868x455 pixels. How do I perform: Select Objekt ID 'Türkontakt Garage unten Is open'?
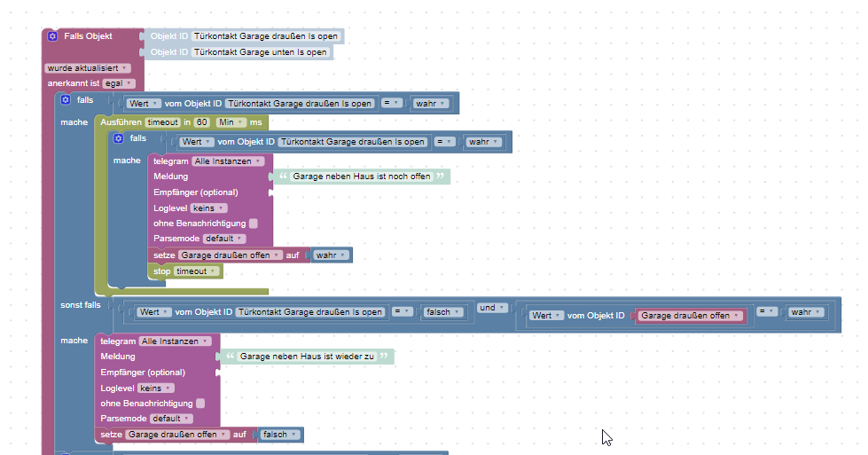tap(260, 52)
